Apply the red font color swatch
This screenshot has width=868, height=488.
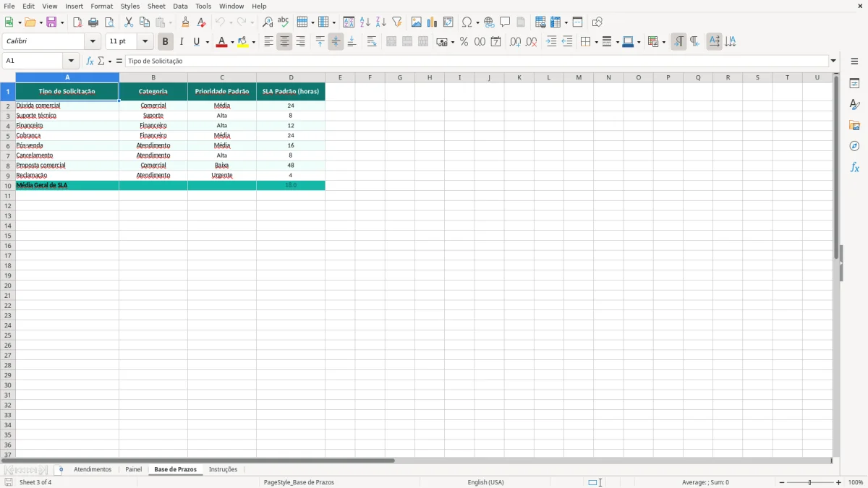(222, 42)
